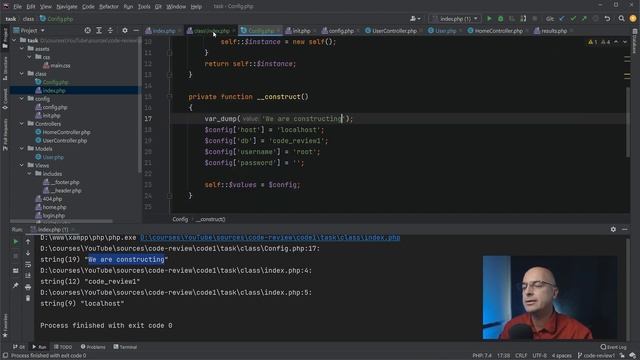This screenshot has width=640, height=360.
Task: Click the __construct breadcrumb below editor
Action: point(210,219)
